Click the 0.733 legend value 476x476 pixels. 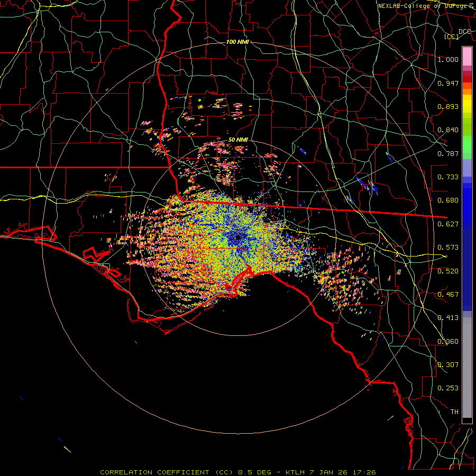tap(448, 177)
